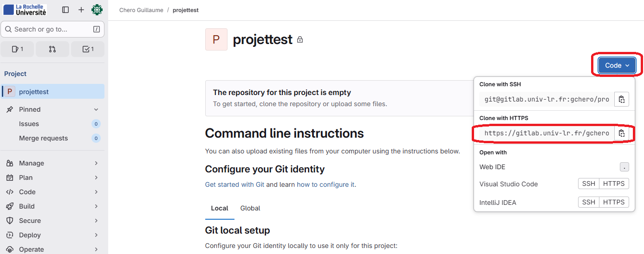Open the to-do list counter icon
Image resolution: width=644 pixels, height=254 pixels.
coord(88,49)
